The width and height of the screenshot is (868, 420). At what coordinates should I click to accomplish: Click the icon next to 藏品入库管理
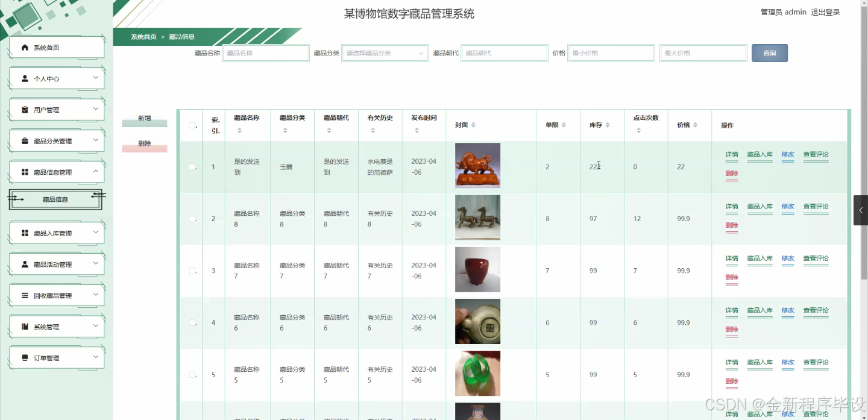(x=24, y=232)
